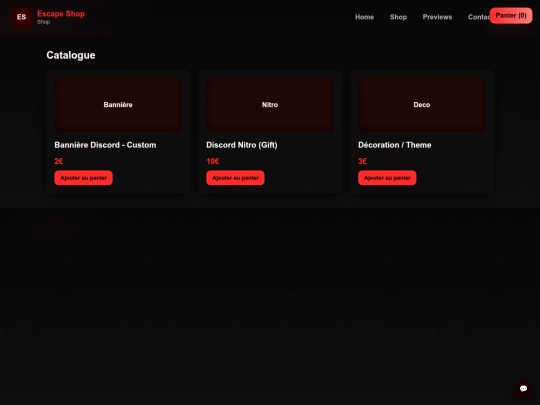Screen dimensions: 540x405
Task: Open the Shop nav link
Action: (398, 17)
